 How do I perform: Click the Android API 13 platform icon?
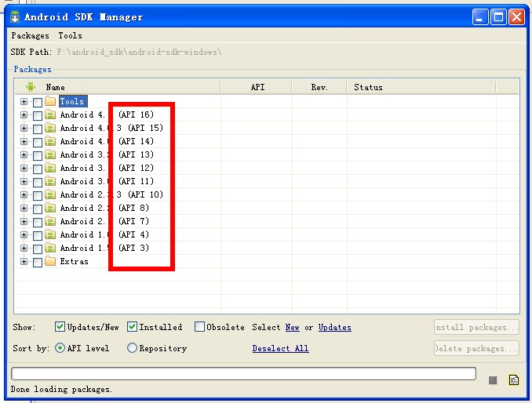click(x=50, y=154)
